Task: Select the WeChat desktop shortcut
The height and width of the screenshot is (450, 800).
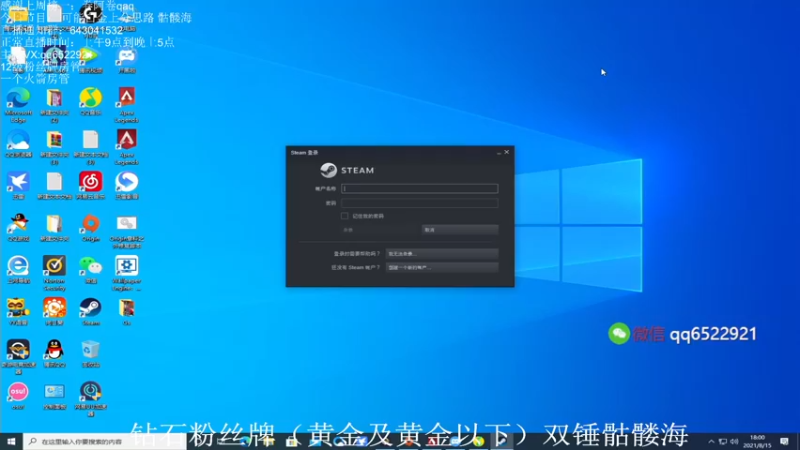Action: [90, 270]
